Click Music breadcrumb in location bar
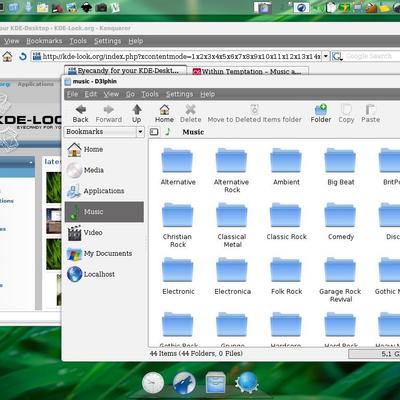This screenshot has width=400, height=400. (193, 132)
